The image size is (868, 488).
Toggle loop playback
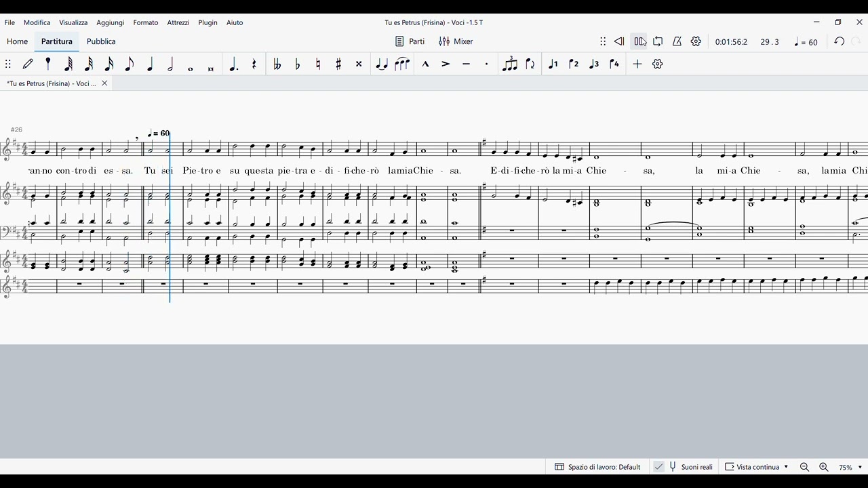(658, 41)
